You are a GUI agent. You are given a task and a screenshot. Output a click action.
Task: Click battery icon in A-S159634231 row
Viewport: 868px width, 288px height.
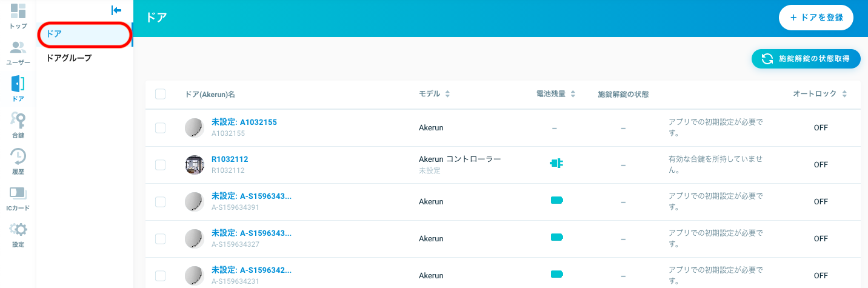coord(557,274)
